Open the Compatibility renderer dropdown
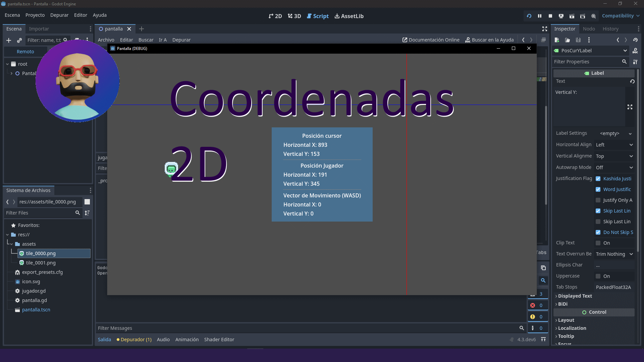 [620, 16]
